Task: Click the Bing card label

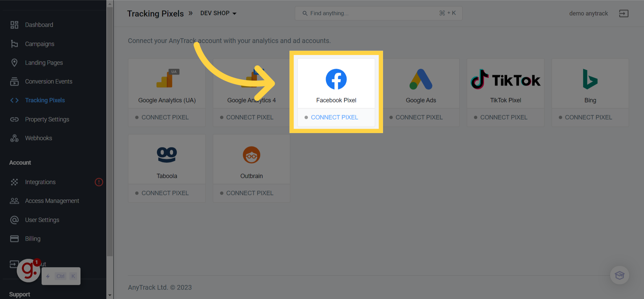Action: (x=590, y=100)
